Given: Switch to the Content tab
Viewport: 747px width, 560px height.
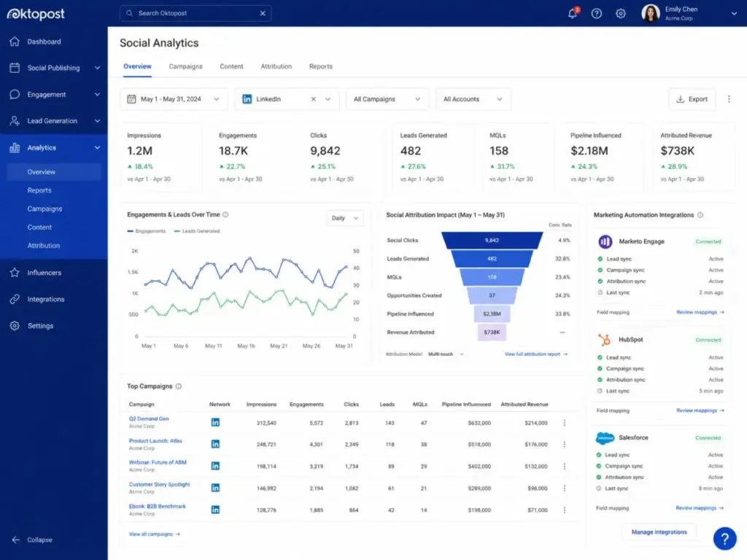Looking at the screenshot, I should point(231,66).
